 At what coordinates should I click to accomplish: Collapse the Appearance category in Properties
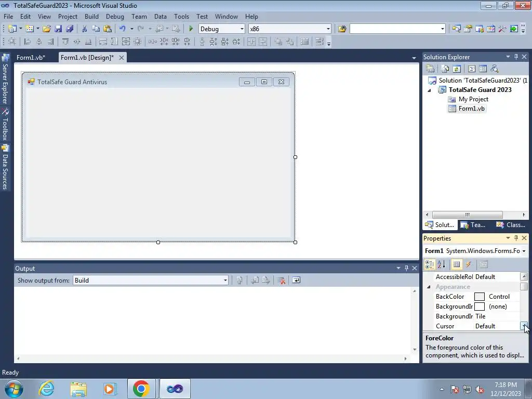(x=429, y=287)
